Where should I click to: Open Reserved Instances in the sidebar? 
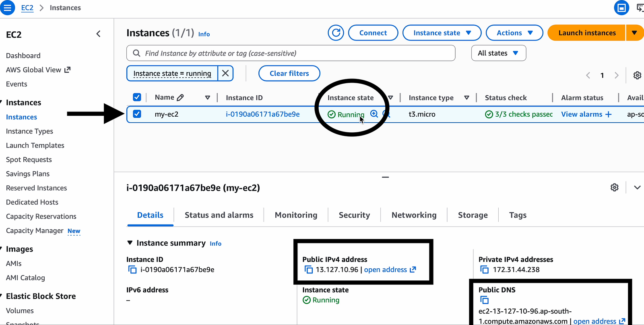click(x=36, y=188)
